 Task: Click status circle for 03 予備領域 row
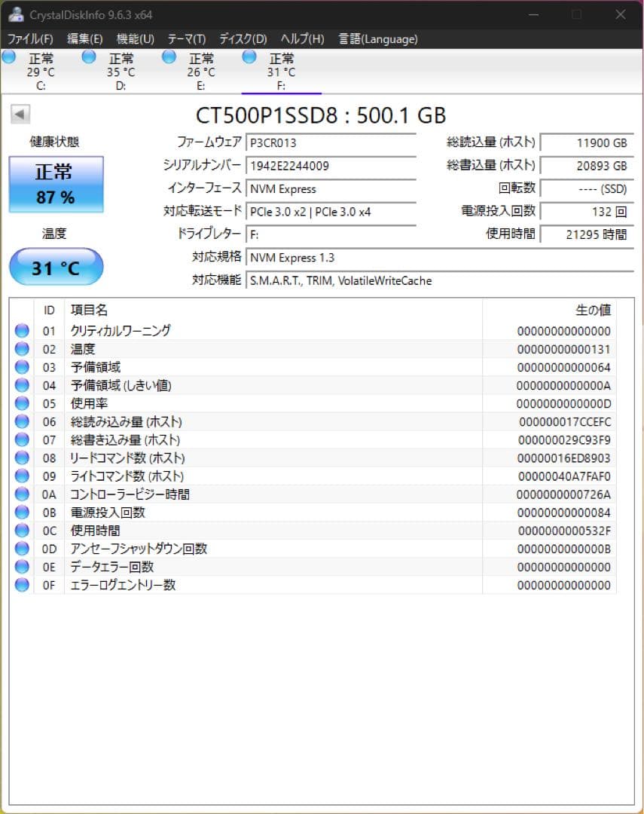pyautogui.click(x=22, y=367)
